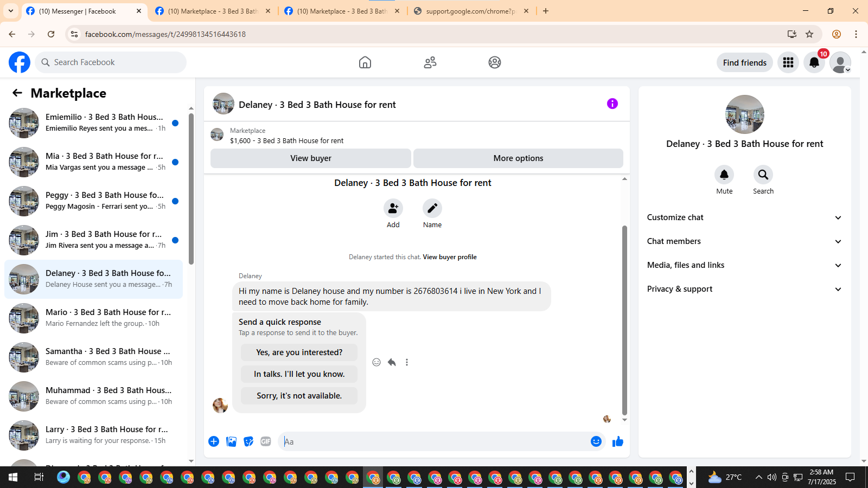Edit the chat name with pencil icon
The height and width of the screenshot is (488, 868).
tap(432, 208)
